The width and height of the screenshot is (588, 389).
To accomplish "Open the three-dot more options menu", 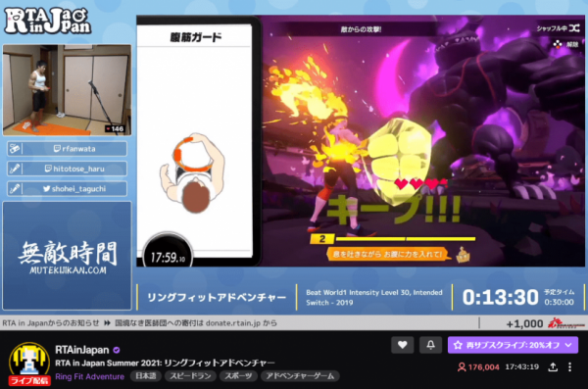I will (569, 366).
